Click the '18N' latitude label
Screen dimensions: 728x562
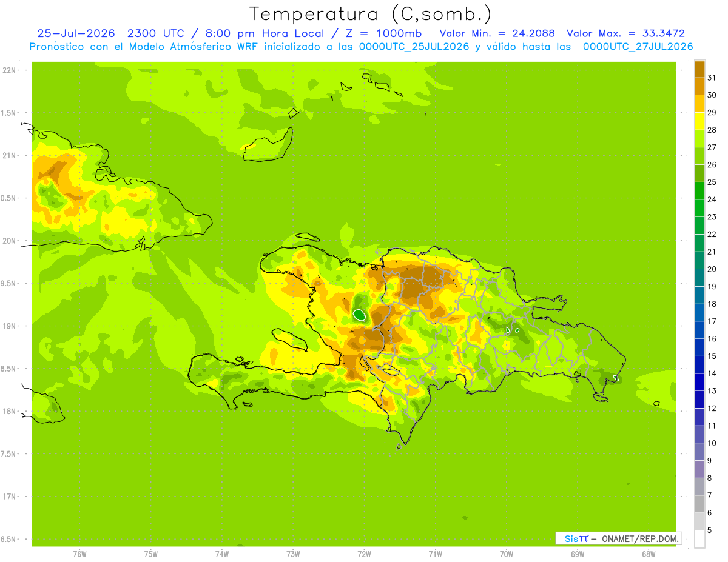click(10, 412)
